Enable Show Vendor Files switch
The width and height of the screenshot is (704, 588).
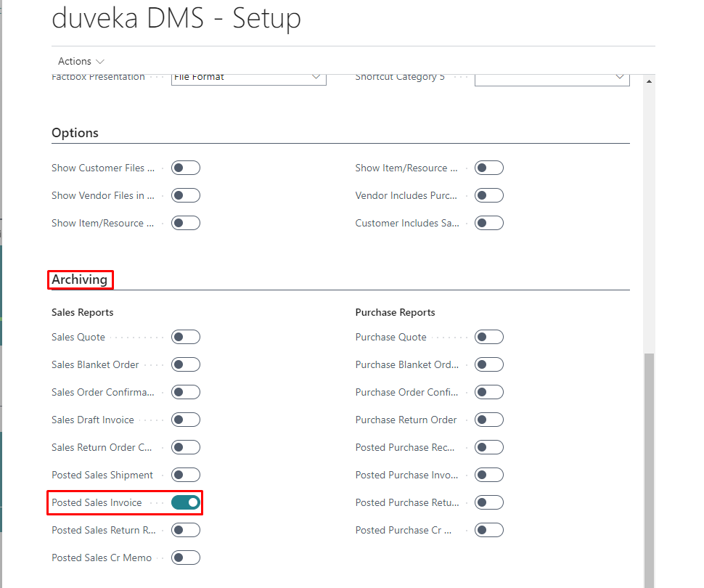coord(186,196)
